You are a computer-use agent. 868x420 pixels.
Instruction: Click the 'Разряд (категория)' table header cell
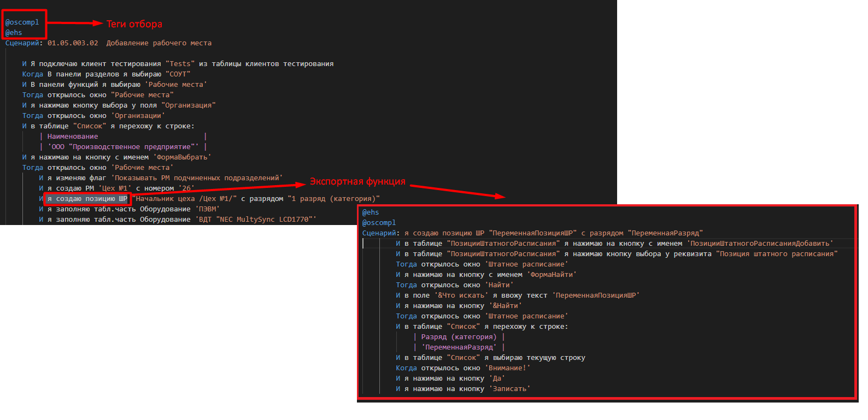459,337
